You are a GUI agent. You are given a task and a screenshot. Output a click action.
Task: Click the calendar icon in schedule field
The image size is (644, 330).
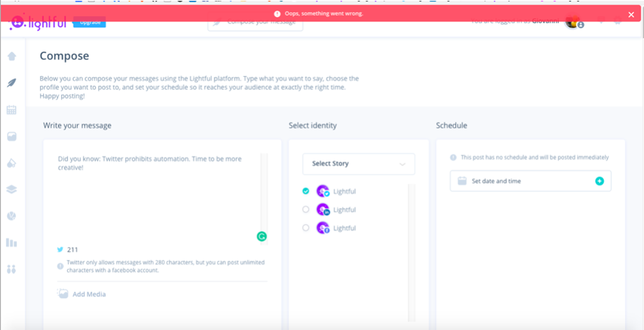tap(462, 181)
